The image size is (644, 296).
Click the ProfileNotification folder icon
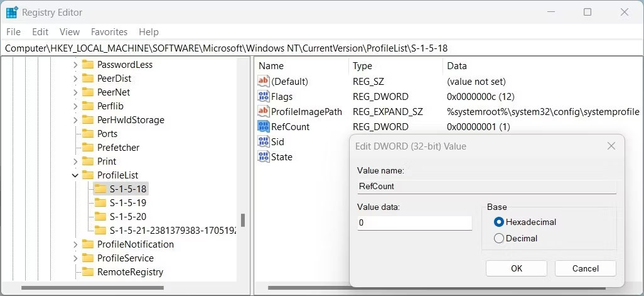87,244
